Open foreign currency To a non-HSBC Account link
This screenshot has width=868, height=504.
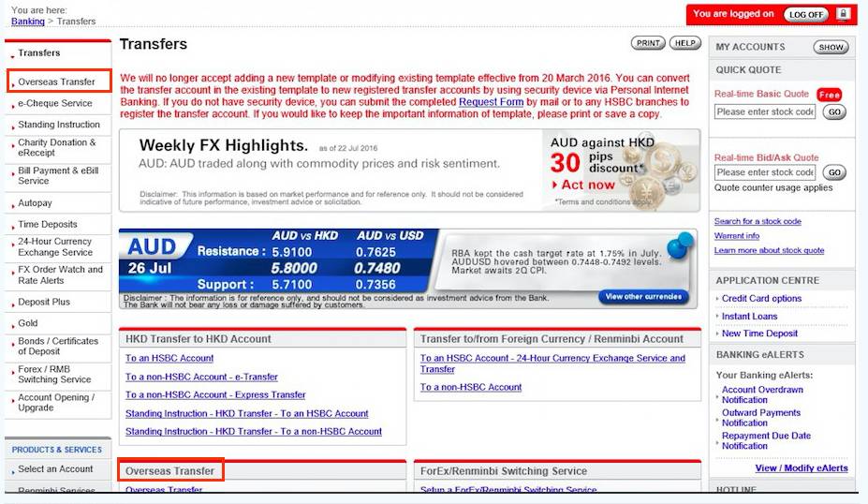point(471,388)
